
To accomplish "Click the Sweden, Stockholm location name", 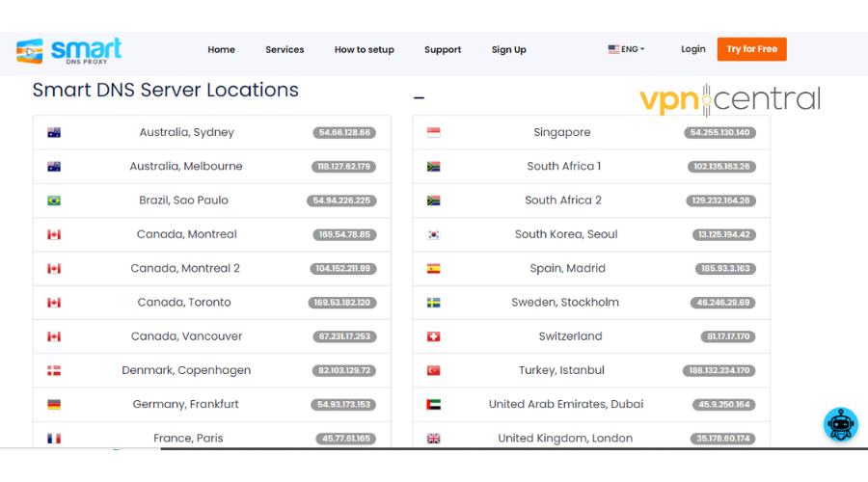I will point(565,303).
